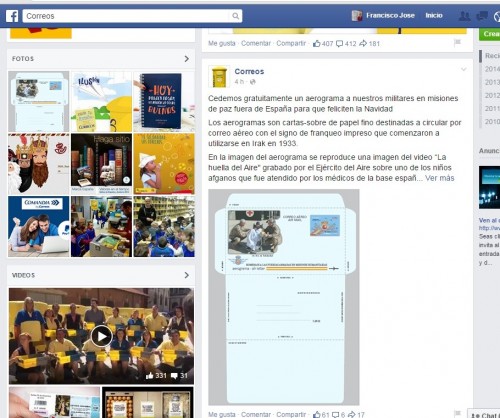Click the share arrow icon showing 181
Screen dimensions: 500x418
(363, 43)
